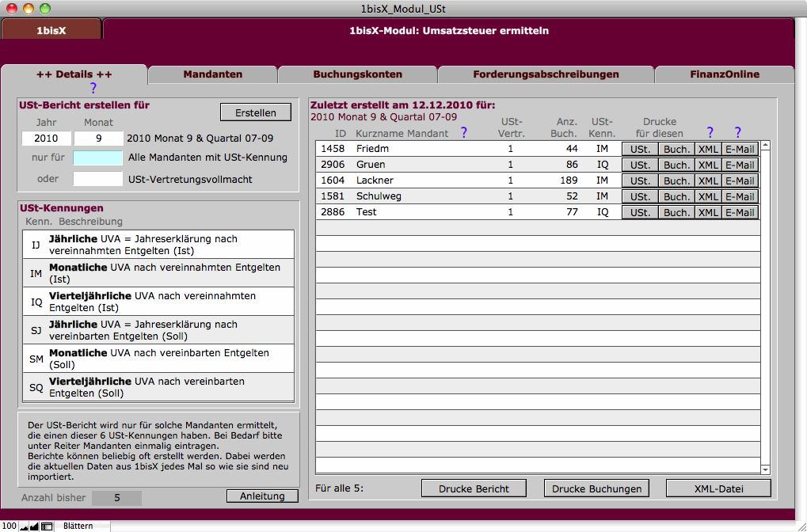This screenshot has height=532, width=807.
Task: Click the help question mark under Details tab
Action: pyautogui.click(x=93, y=88)
